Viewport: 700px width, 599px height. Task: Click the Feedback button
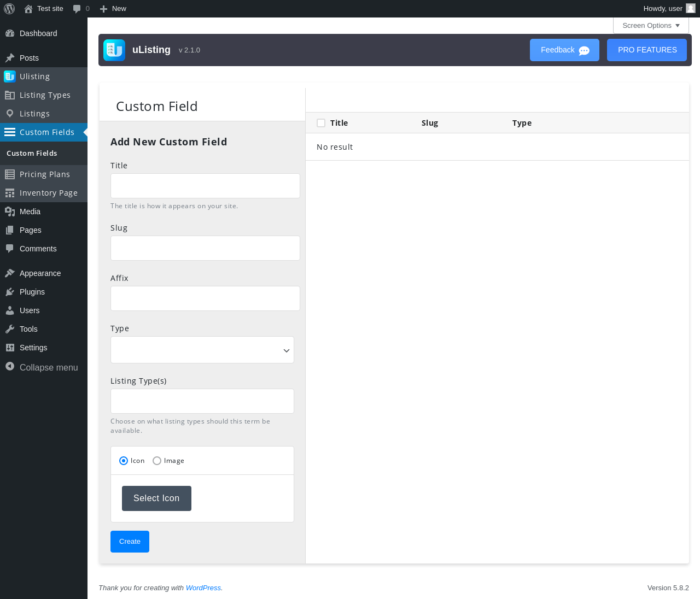pyautogui.click(x=564, y=50)
